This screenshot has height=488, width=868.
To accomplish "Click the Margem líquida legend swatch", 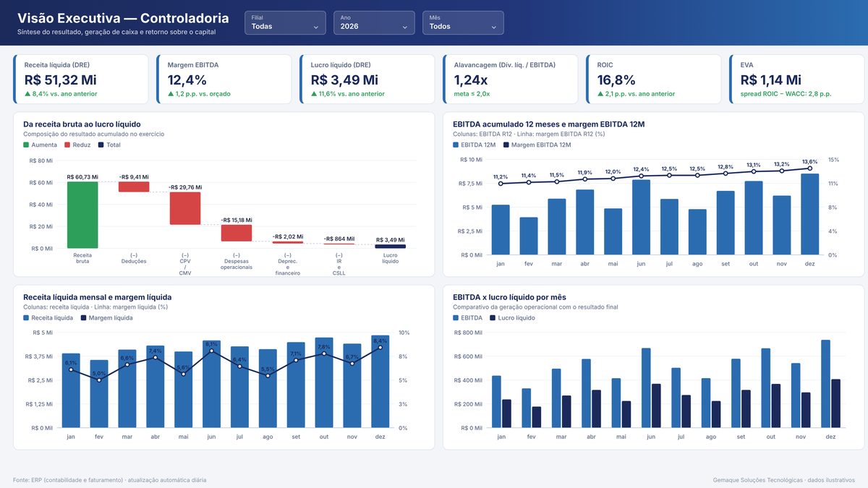I will point(84,318).
